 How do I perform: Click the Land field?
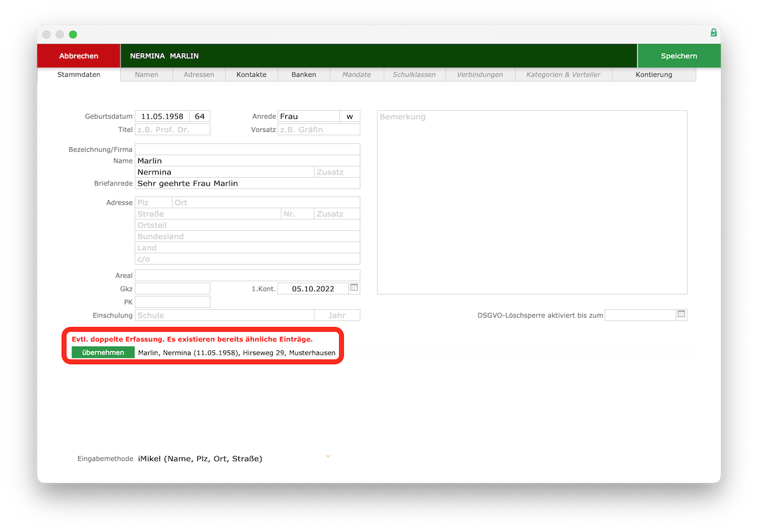[248, 248]
